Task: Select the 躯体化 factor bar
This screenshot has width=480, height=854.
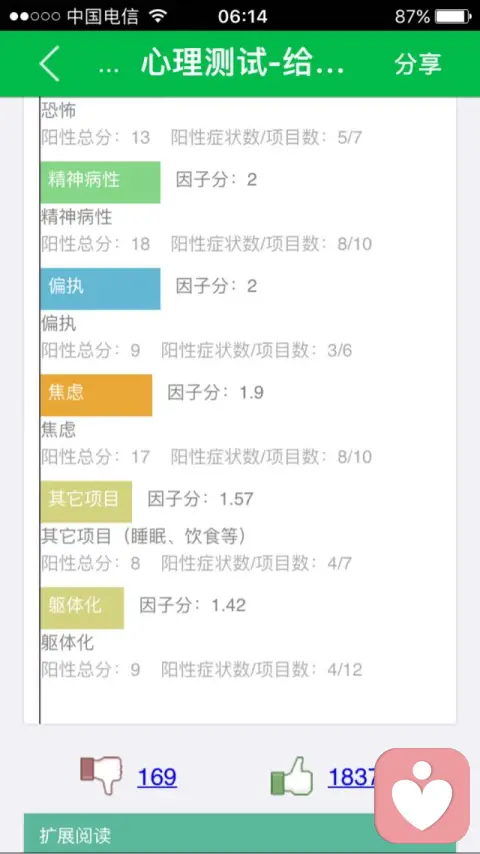Action: pyautogui.click(x=82, y=607)
